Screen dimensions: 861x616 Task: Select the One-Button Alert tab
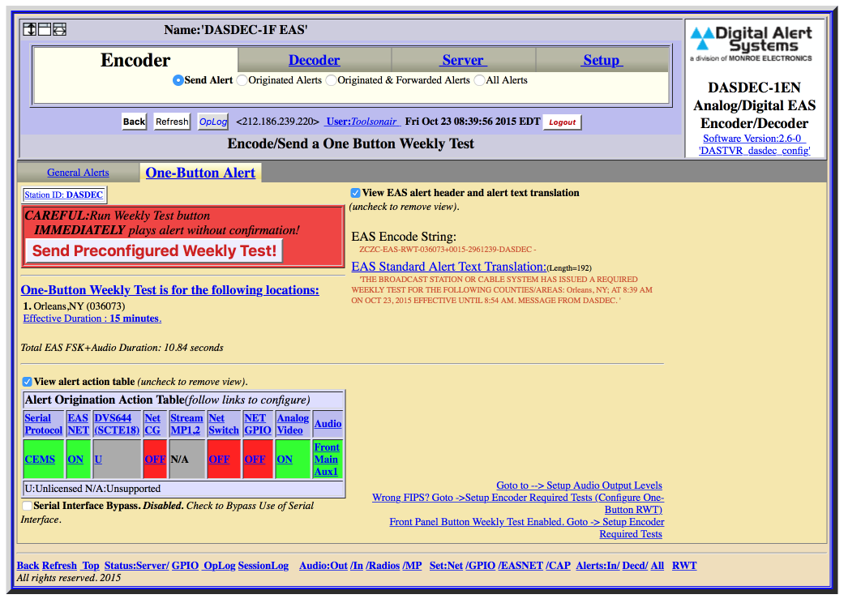point(200,173)
